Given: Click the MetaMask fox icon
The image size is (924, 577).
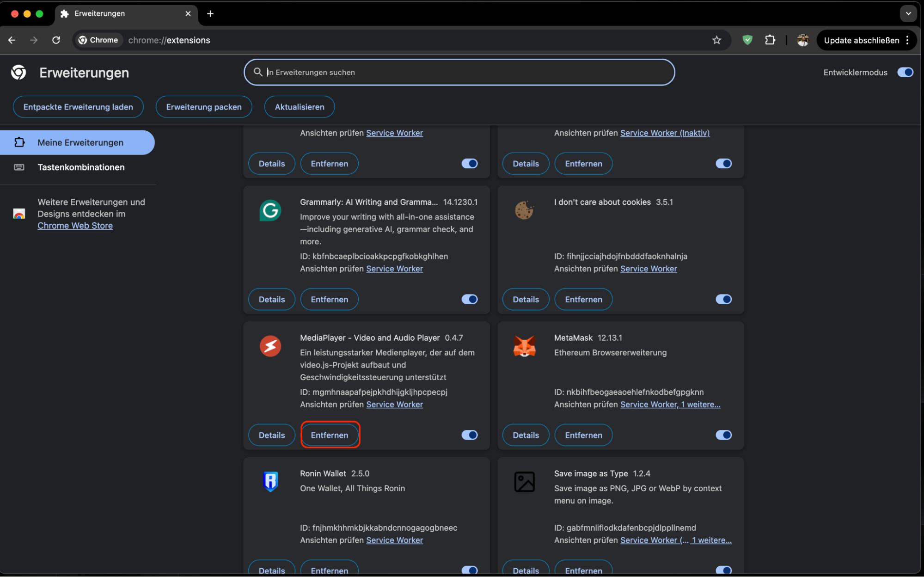Looking at the screenshot, I should [524, 346].
